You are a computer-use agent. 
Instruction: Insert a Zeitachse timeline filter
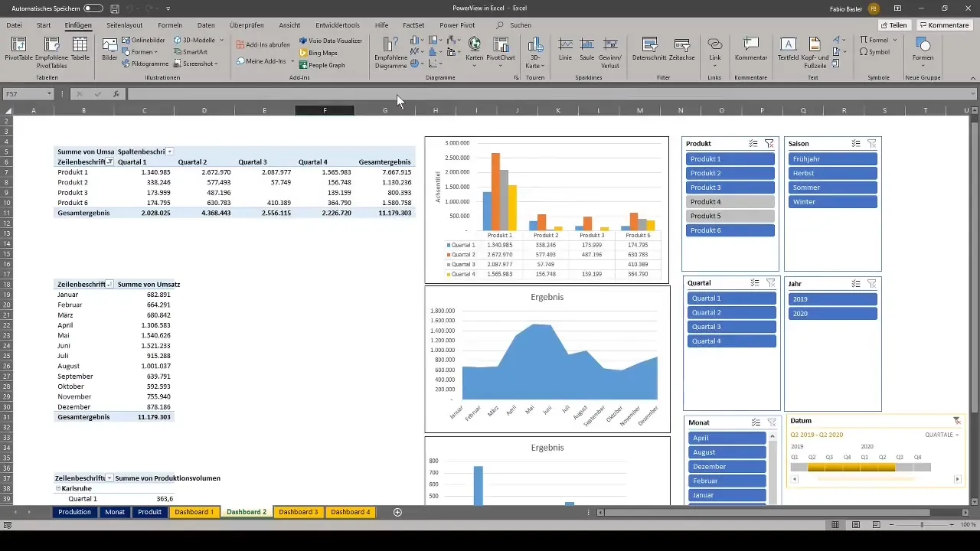(x=681, y=50)
